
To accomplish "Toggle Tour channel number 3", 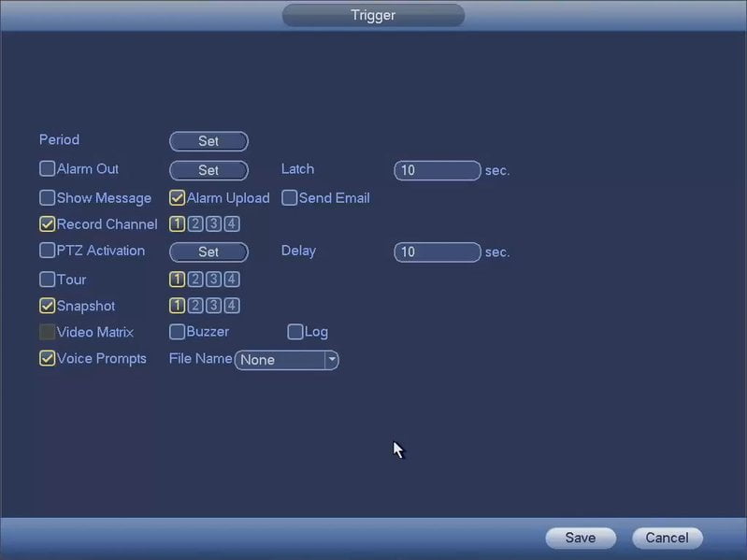I will click(x=213, y=279).
